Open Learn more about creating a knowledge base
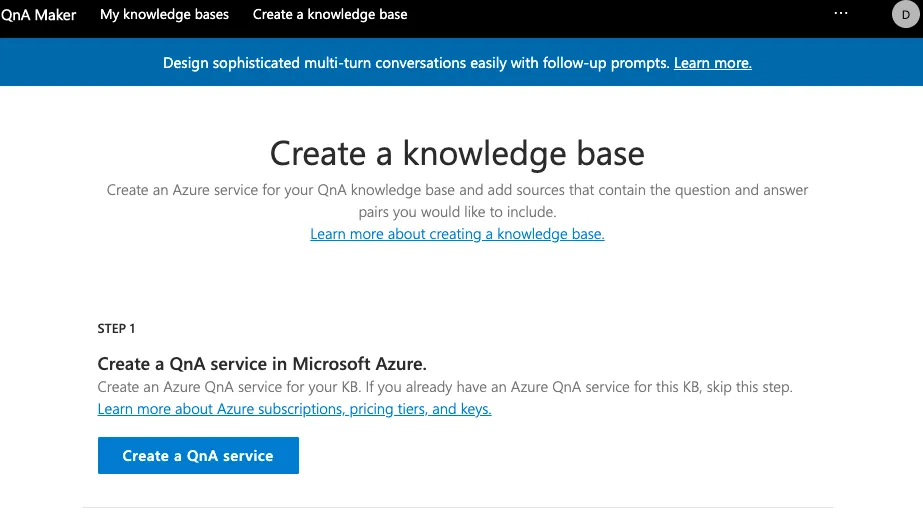The height and width of the screenshot is (516, 923). [457, 234]
